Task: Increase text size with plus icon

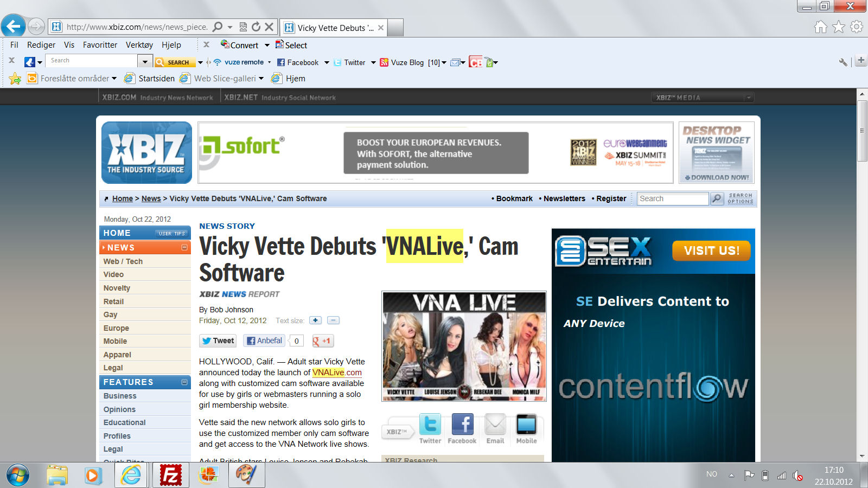Action: 315,320
